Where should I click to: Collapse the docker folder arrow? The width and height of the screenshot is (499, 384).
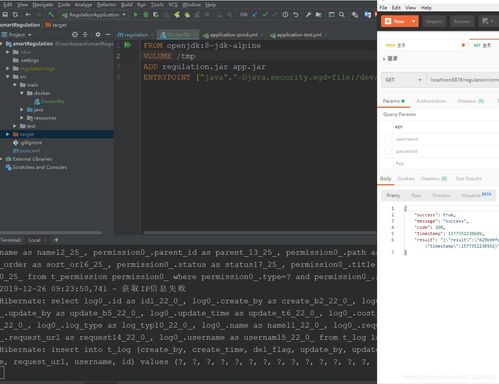click(22, 93)
